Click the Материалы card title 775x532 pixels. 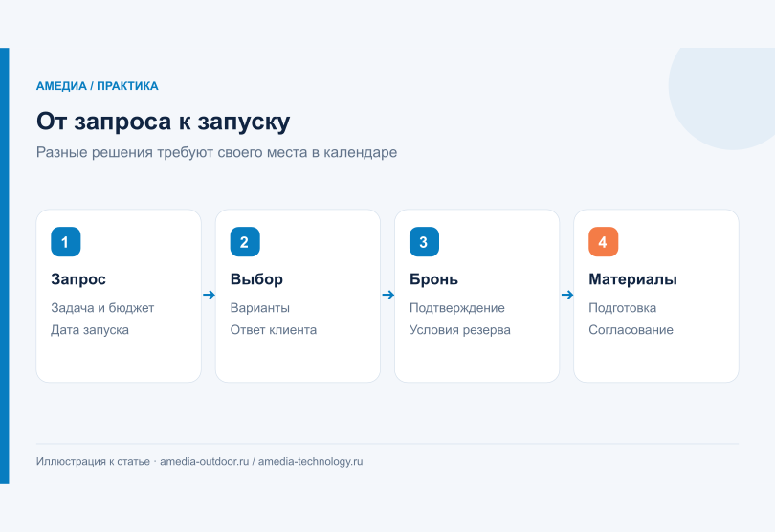[x=632, y=279]
